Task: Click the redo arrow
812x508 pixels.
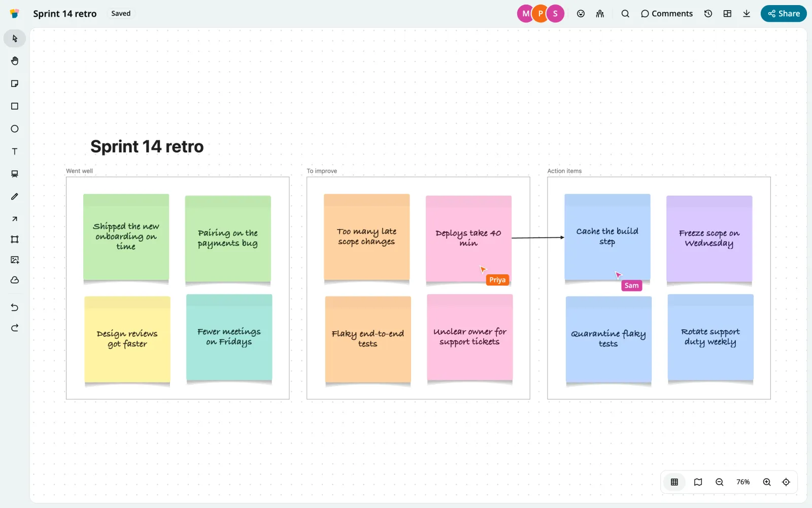Action: (x=15, y=328)
